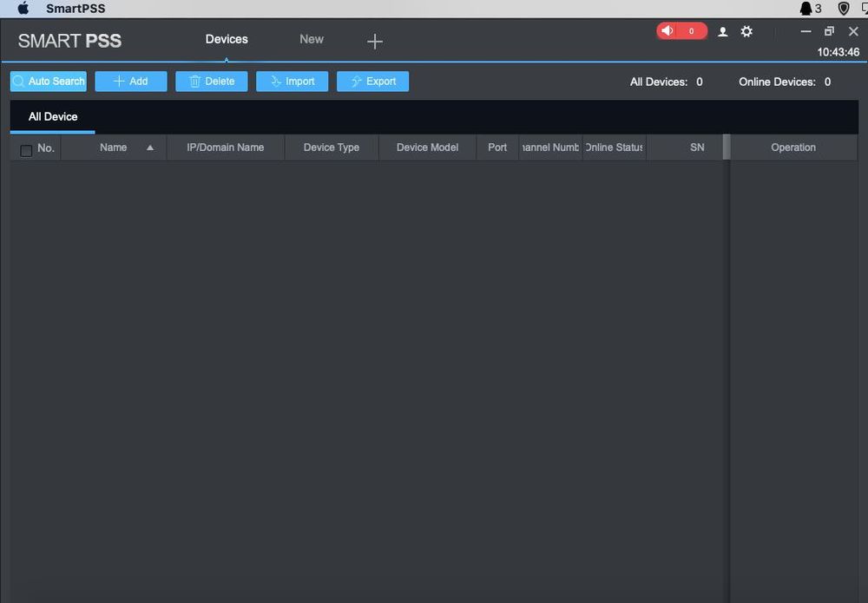Screen dimensions: 868x603
Task: Click the 10:43:46 clock display
Action: (x=838, y=52)
